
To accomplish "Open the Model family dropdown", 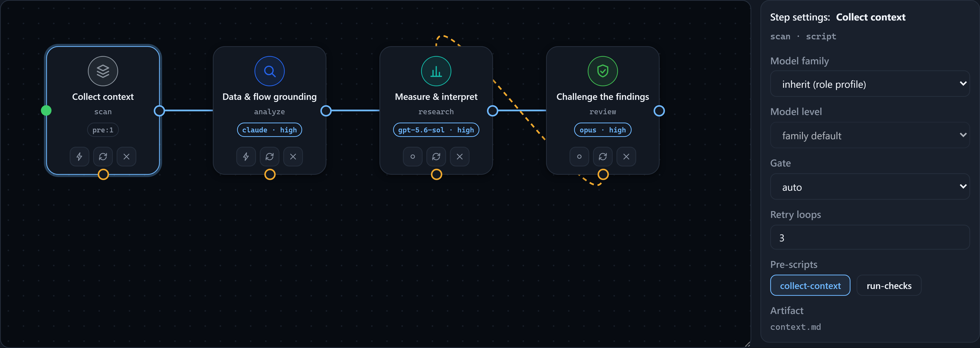I will [x=870, y=84].
